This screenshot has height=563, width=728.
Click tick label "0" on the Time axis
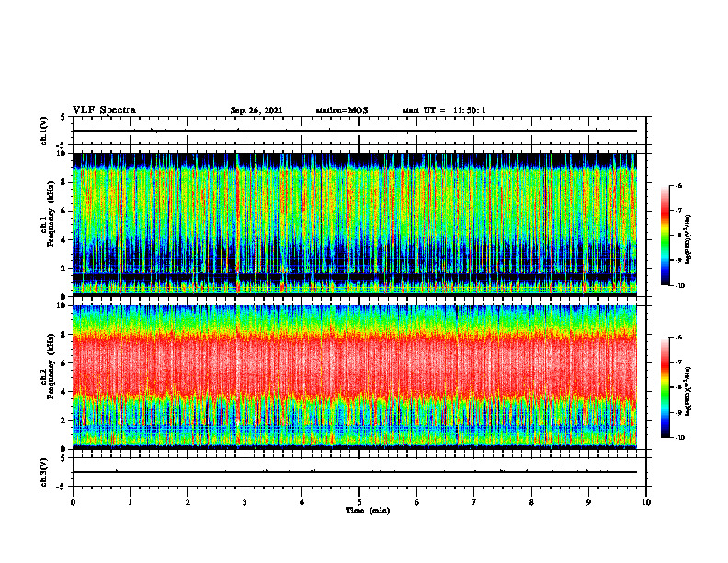coord(73,502)
